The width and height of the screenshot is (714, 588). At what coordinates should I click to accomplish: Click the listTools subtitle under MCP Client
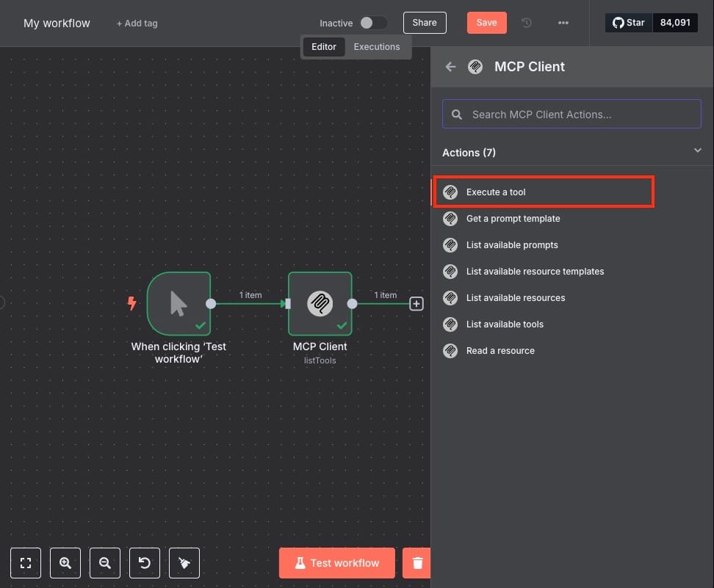(320, 360)
